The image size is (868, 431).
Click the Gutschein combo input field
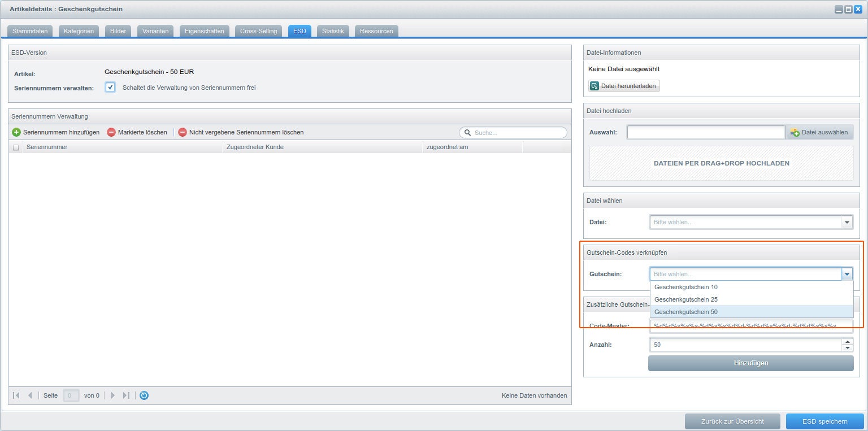[745, 274]
